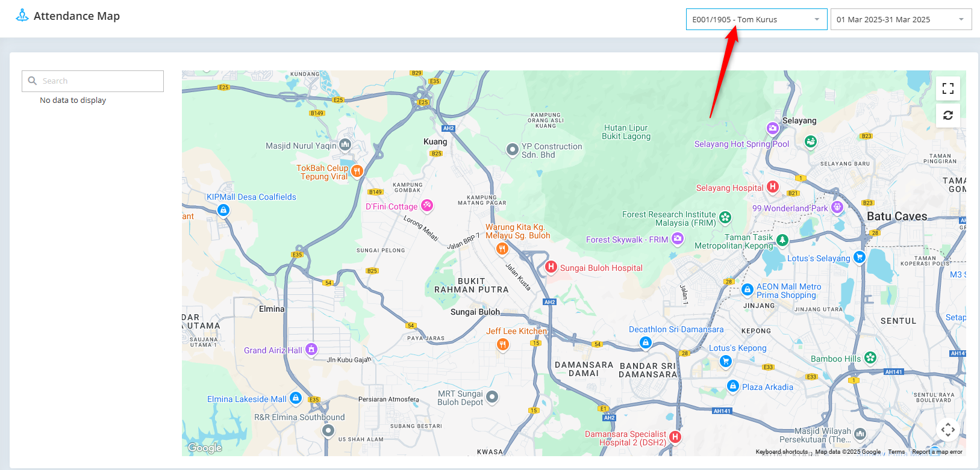Select 99 Wonderland Park purple pin
Viewport: 980px width, 470px height.
coord(837,207)
